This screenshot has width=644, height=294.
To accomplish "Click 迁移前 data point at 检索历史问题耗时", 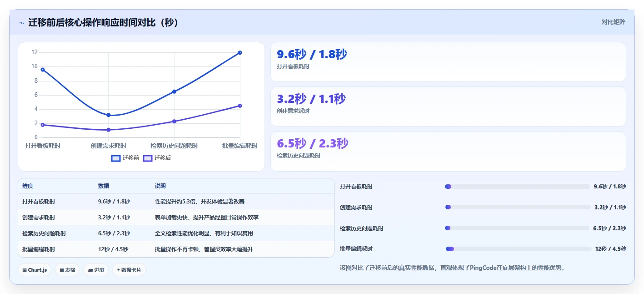I will (174, 91).
